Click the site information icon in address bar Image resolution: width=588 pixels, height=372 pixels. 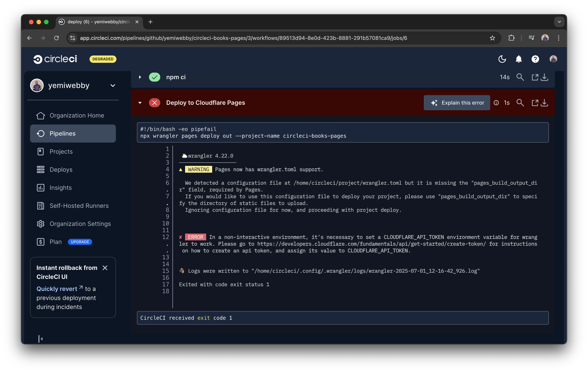pos(73,38)
